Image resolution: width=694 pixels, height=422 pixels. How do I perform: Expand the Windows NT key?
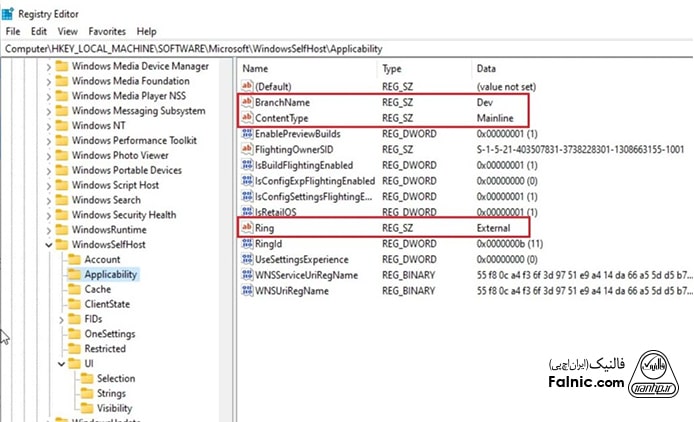point(47,126)
